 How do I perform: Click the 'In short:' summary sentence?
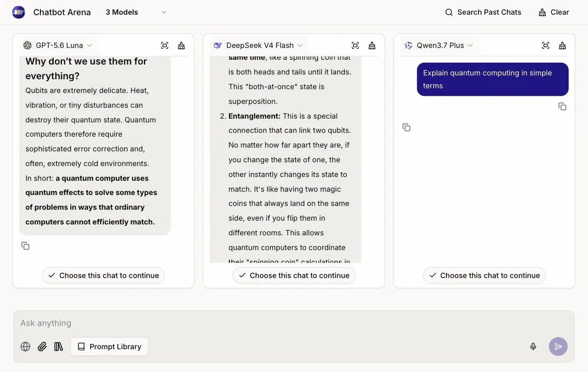point(91,200)
